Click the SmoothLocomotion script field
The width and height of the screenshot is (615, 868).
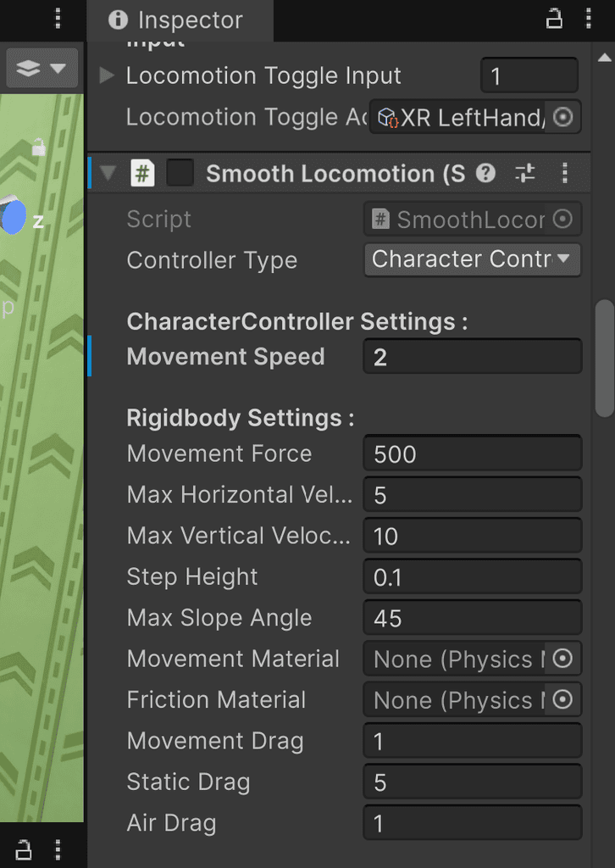[x=455, y=220]
